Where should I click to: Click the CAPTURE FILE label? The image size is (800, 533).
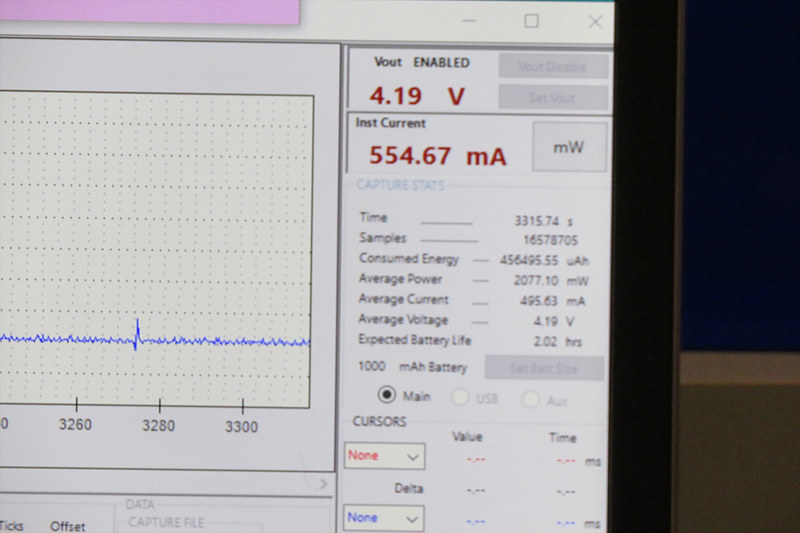click(166, 522)
